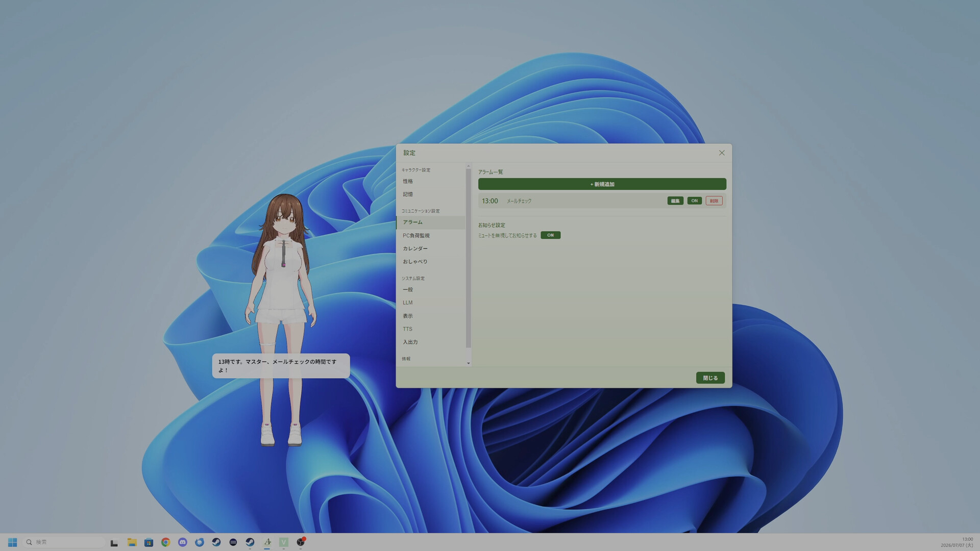980x551 pixels.
Task: Open 性格 settings page
Action: click(x=431, y=182)
